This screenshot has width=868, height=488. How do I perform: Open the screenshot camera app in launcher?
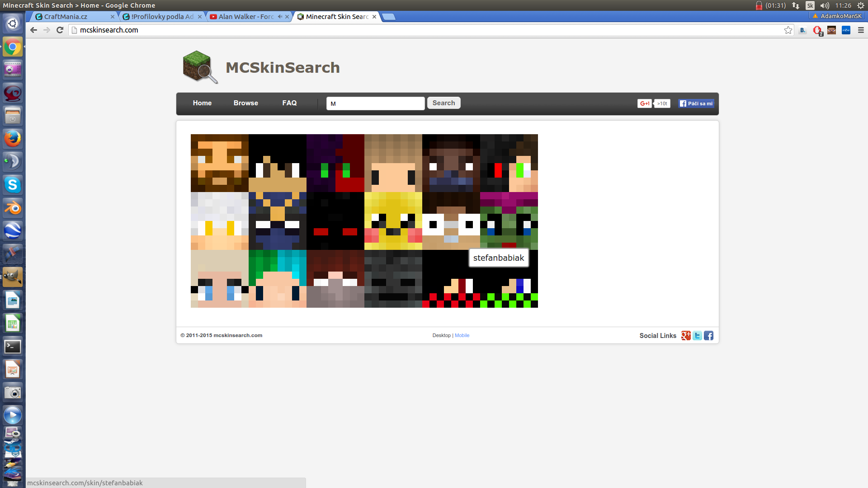(x=13, y=393)
